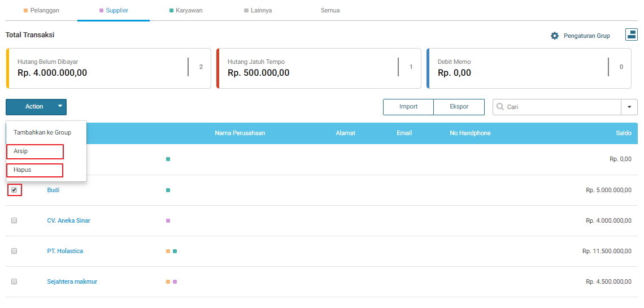Go to the Karyawan tab

[x=186, y=10]
